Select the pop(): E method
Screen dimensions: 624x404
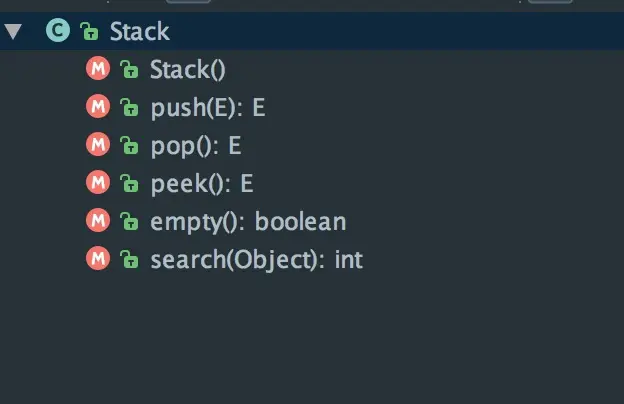pos(196,145)
